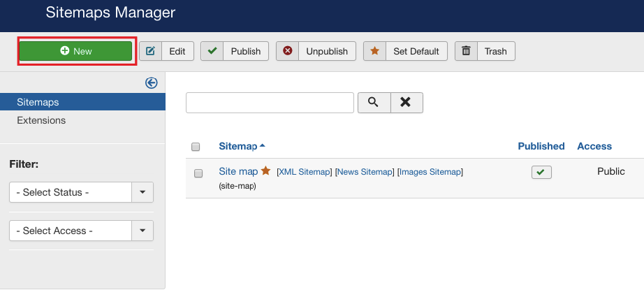Click the Trash bin icon
Viewport: 644px width, 297px height.
[466, 51]
